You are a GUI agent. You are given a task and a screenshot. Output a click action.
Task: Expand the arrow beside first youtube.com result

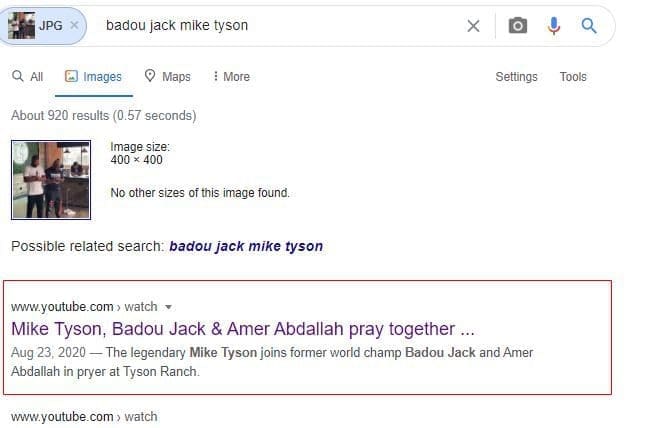click(x=168, y=307)
